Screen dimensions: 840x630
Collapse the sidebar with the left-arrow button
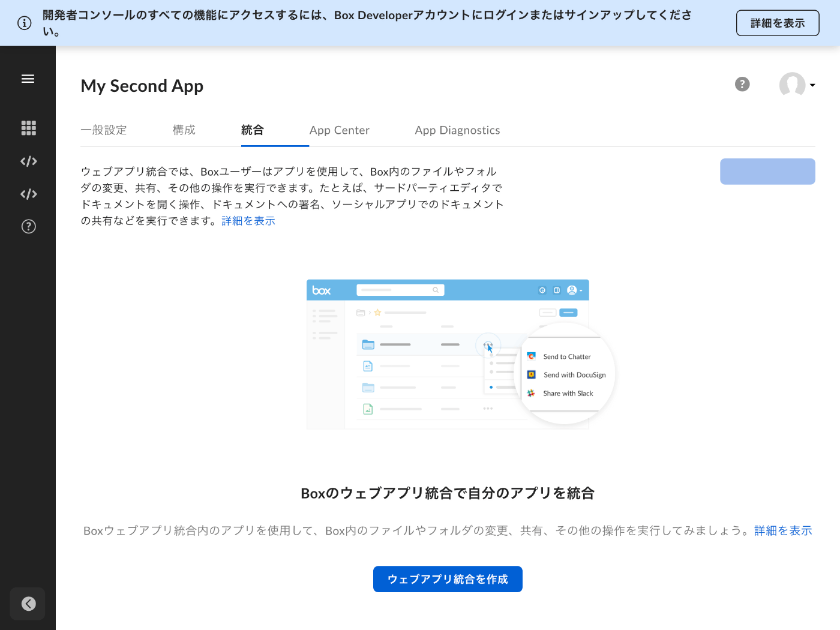(x=28, y=604)
